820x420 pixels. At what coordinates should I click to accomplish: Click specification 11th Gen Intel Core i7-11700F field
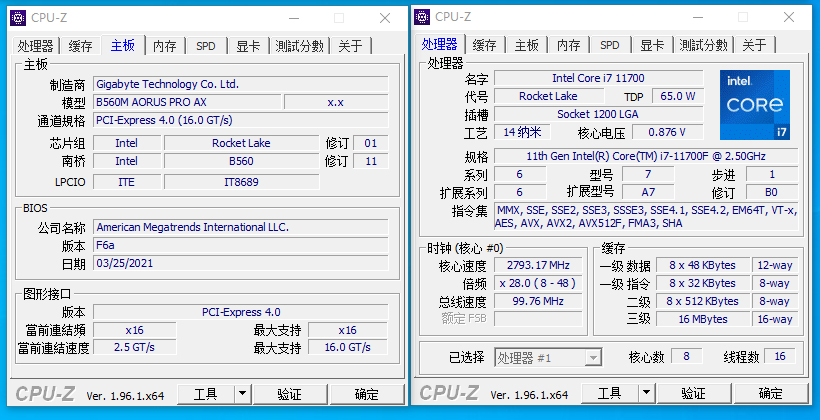tap(646, 156)
